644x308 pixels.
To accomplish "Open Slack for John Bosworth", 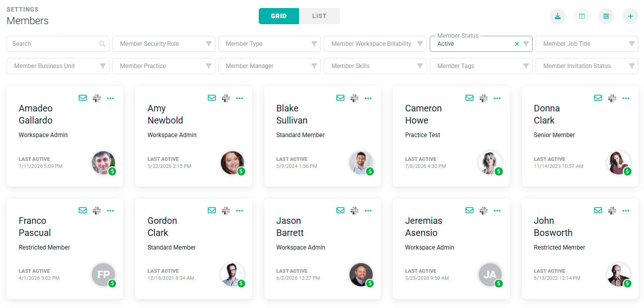I will pos(612,210).
